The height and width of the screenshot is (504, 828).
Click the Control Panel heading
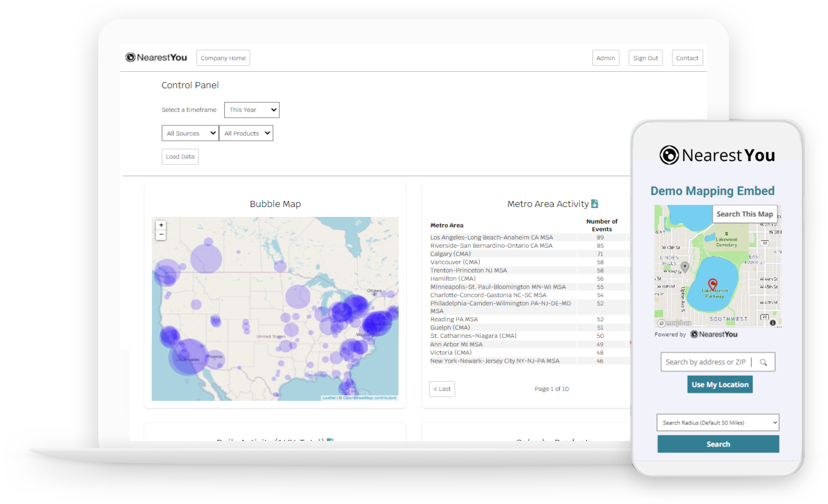click(190, 85)
